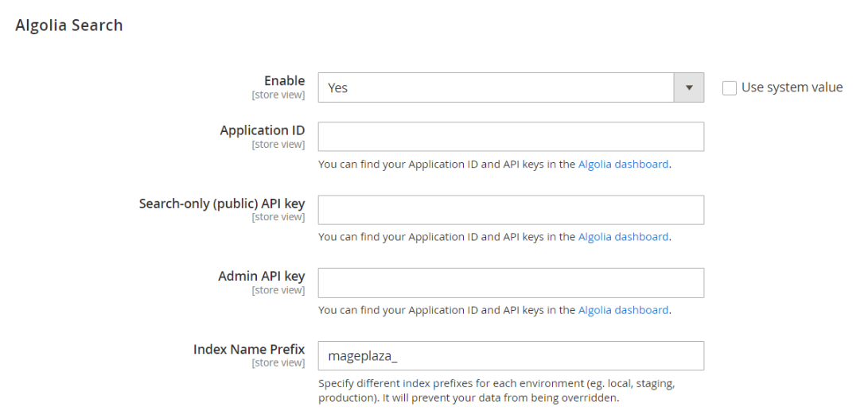Click the arrow button of Enable select
This screenshot has height=411, width=868.
[689, 87]
